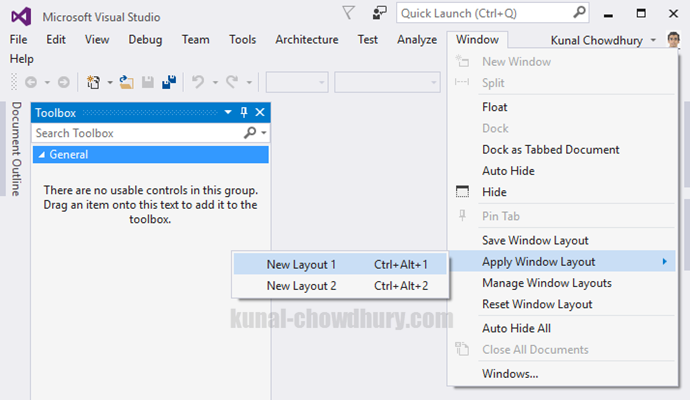Open the account name dropdown arrow
The height and width of the screenshot is (400, 690).
coord(653,40)
